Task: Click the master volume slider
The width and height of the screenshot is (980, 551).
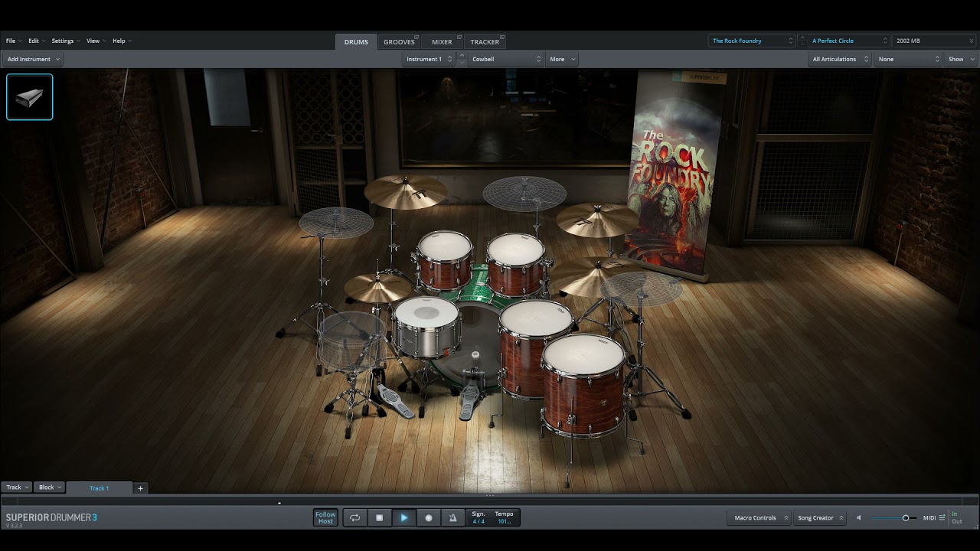Action: (893, 518)
